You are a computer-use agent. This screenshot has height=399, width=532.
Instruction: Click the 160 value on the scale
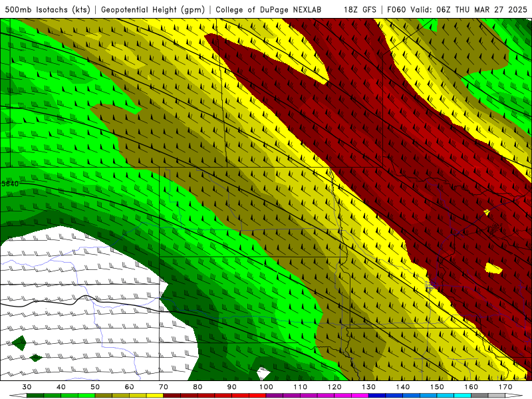click(471, 387)
